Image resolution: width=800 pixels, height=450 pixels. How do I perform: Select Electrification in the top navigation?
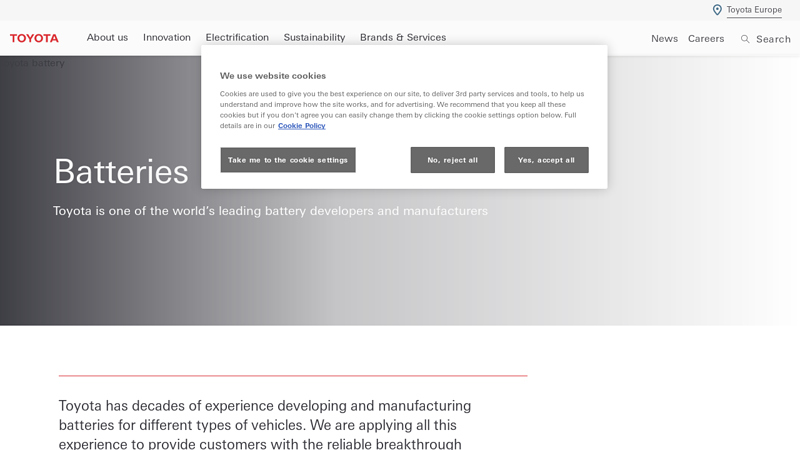point(237,37)
